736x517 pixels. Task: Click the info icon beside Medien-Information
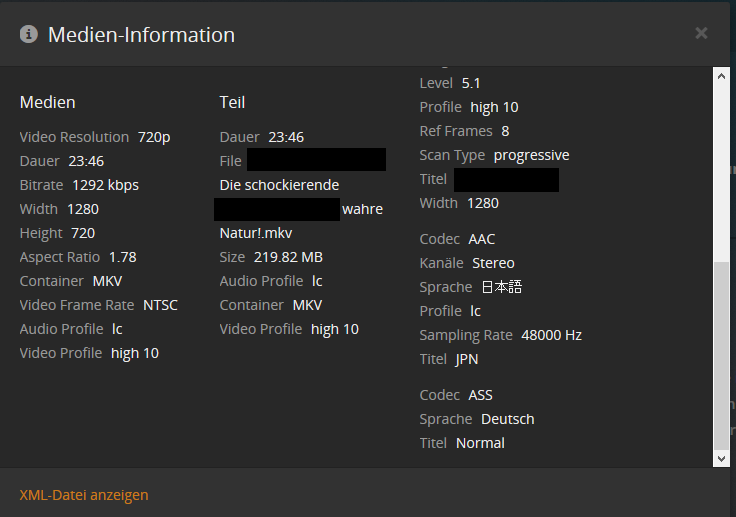(x=29, y=34)
